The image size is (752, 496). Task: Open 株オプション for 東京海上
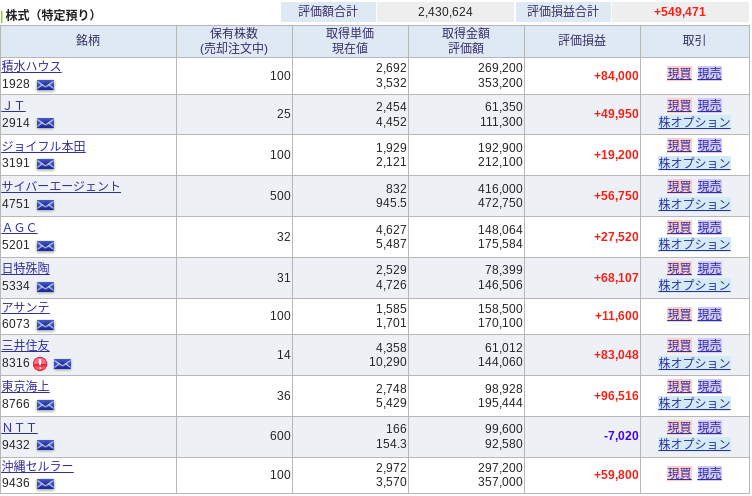point(694,403)
